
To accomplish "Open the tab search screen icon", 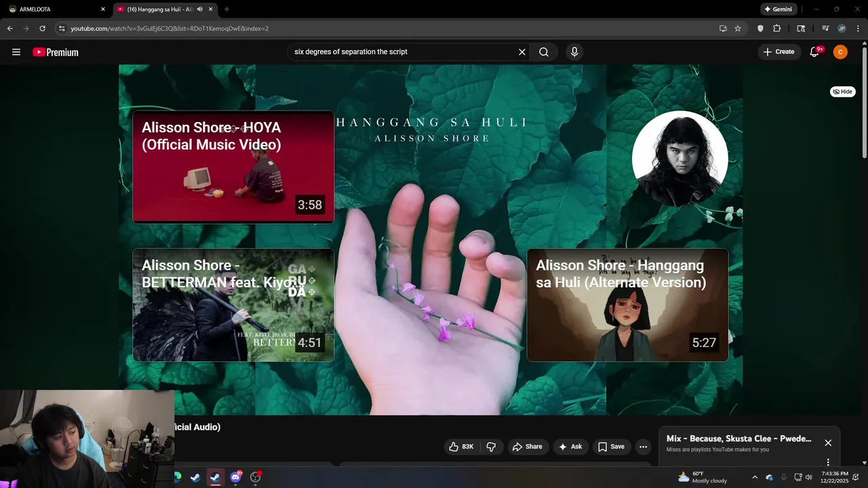I will coord(801,28).
